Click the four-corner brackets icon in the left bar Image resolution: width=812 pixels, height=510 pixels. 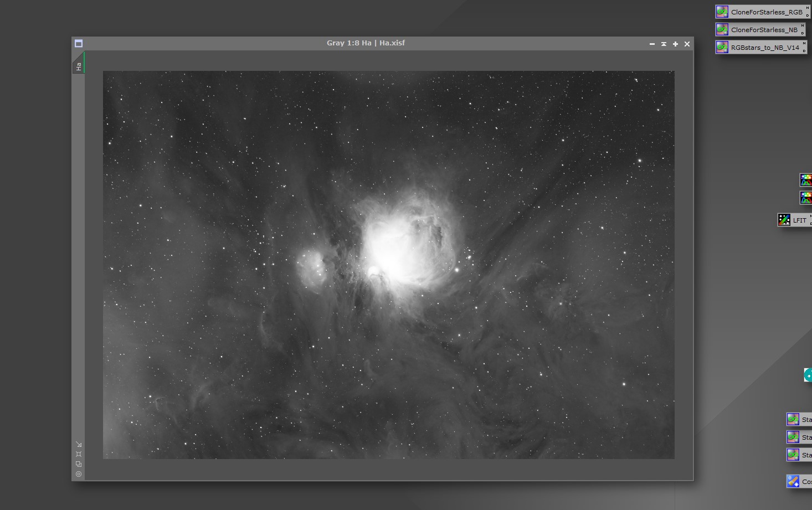pos(79,454)
